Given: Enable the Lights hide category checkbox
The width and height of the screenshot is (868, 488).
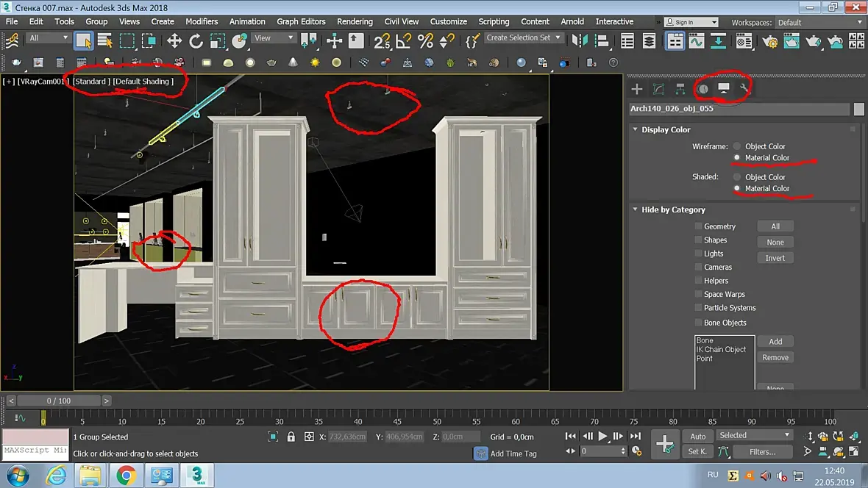Looking at the screenshot, I should click(x=698, y=254).
